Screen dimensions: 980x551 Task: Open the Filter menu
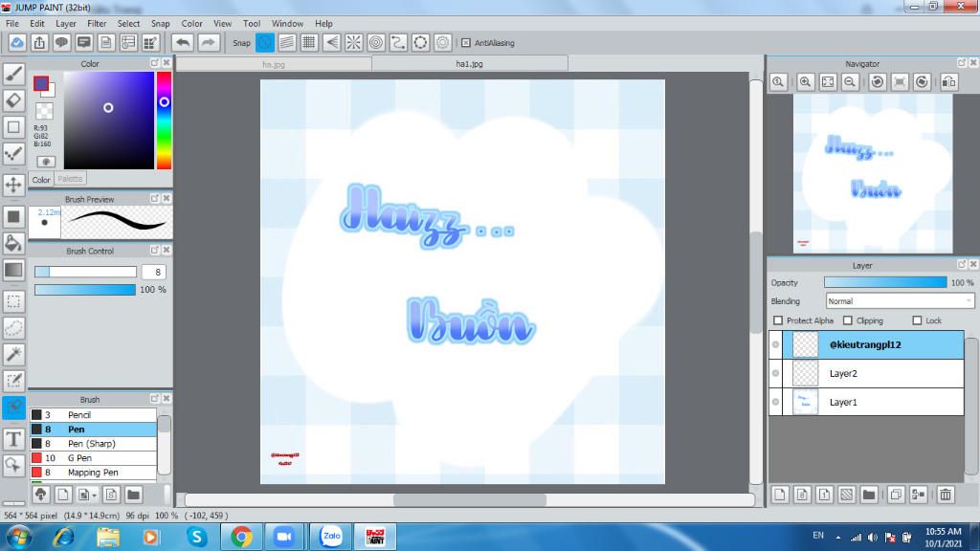(x=97, y=24)
